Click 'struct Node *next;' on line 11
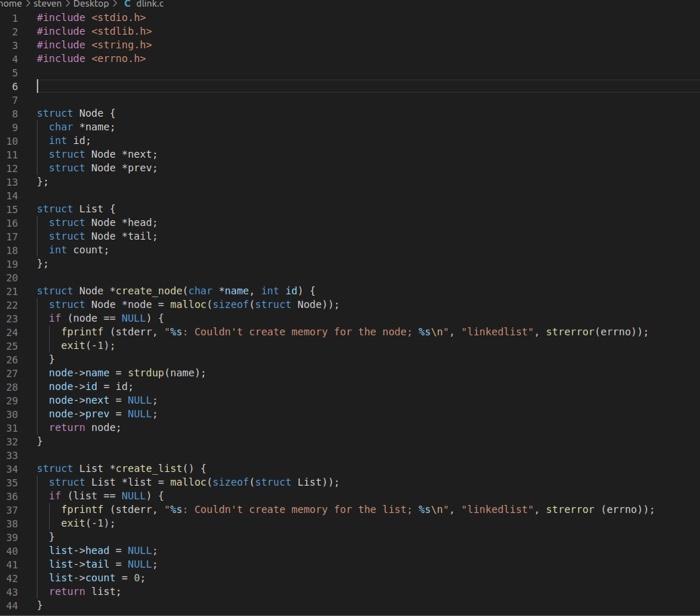 coord(103,154)
